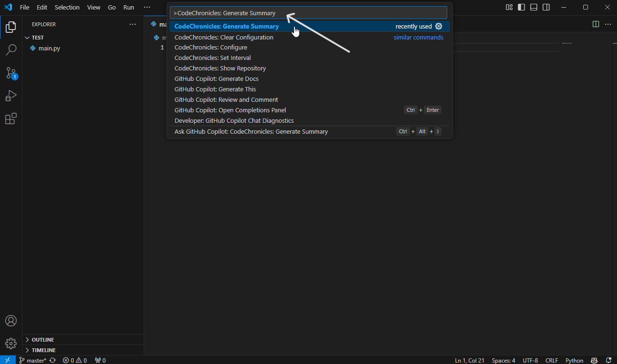Click the VS Code logo icon
Image resolution: width=617 pixels, height=364 pixels.
tap(8, 7)
